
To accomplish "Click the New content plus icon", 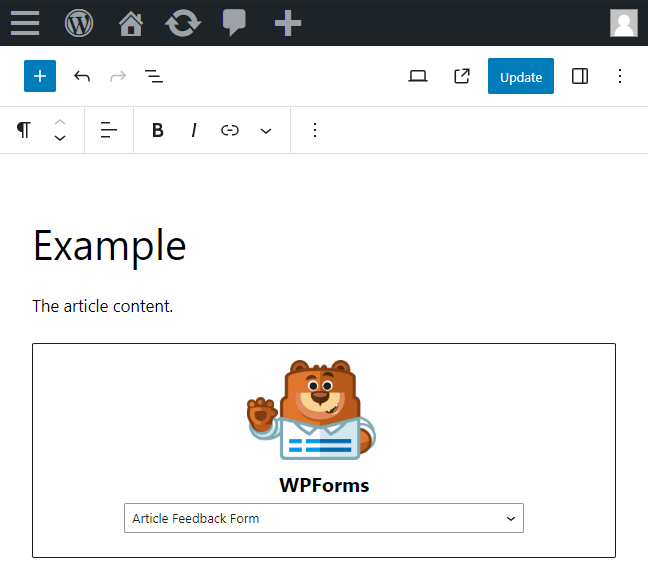I will point(287,23).
